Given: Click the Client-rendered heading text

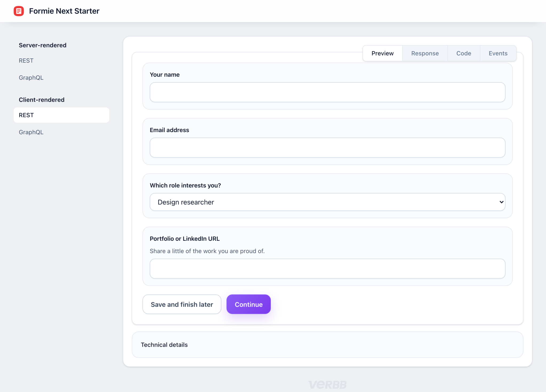Looking at the screenshot, I should (42, 100).
